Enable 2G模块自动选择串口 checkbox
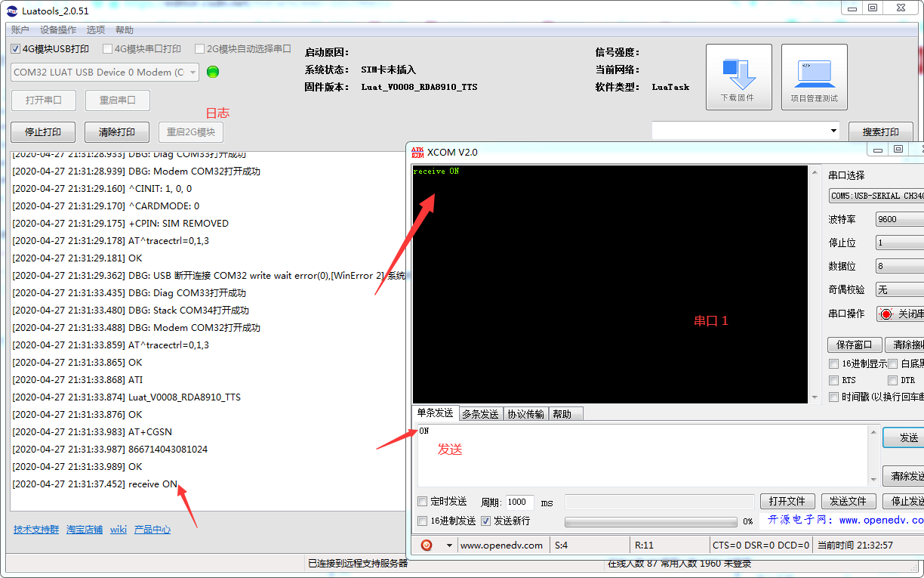Screen dimensions: 924x578 [199, 49]
